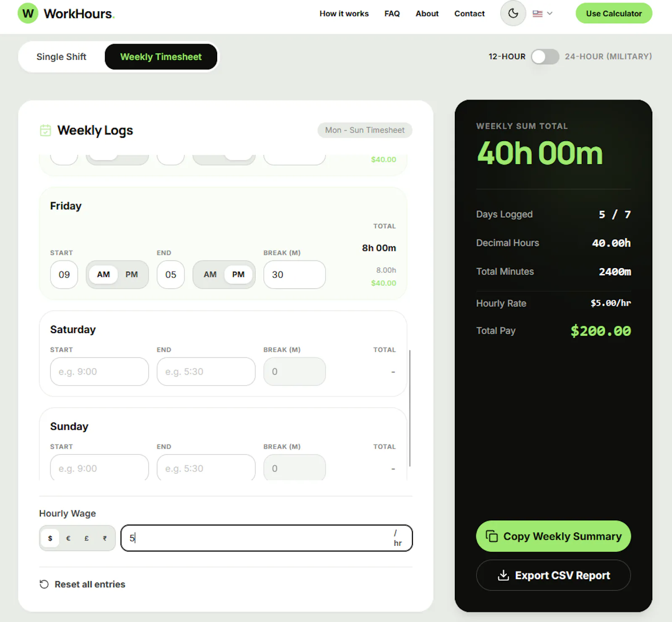Viewport: 672px width, 622px height.
Task: Set Friday start time to AM
Action: coord(103,275)
